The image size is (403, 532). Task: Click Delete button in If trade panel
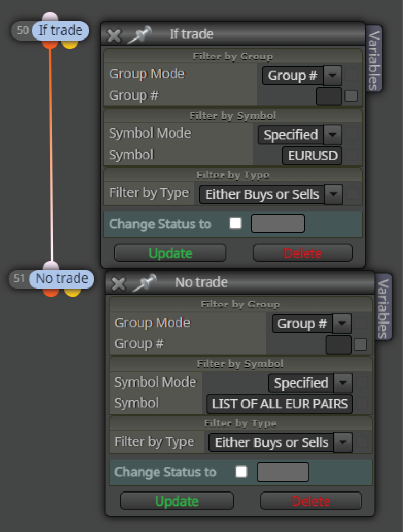[302, 253]
